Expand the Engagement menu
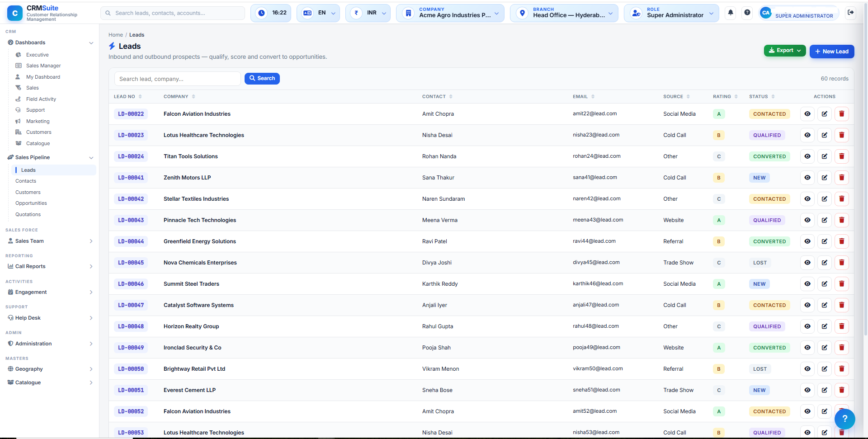The height and width of the screenshot is (439, 868). (51, 292)
